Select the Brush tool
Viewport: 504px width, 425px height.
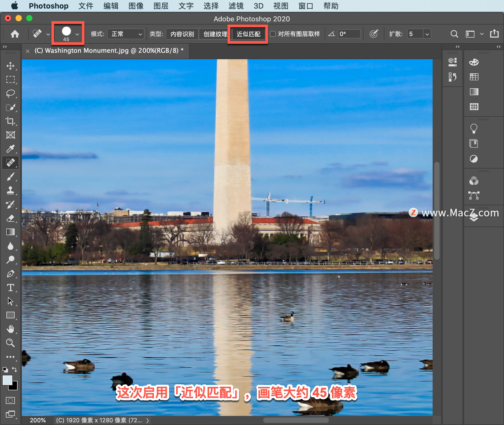(10, 177)
